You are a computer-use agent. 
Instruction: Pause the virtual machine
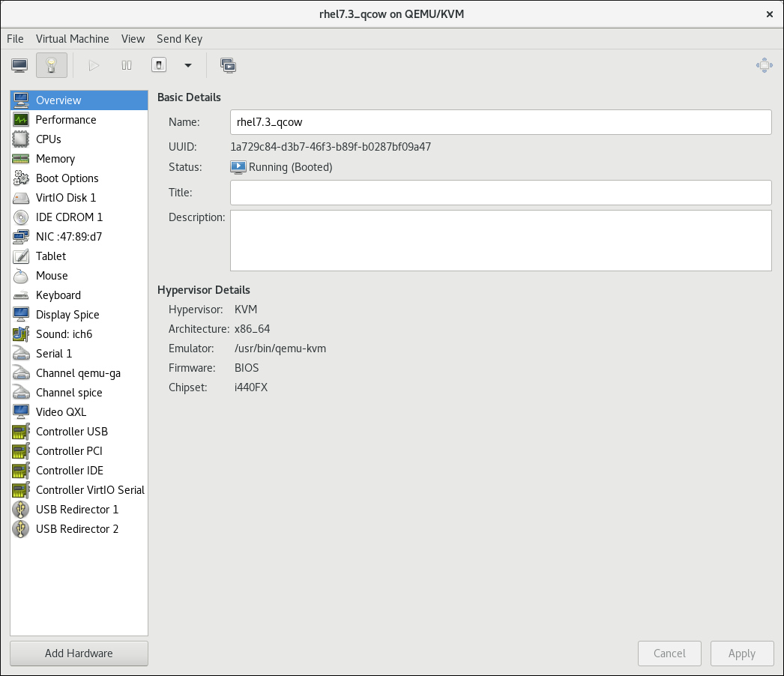point(127,65)
